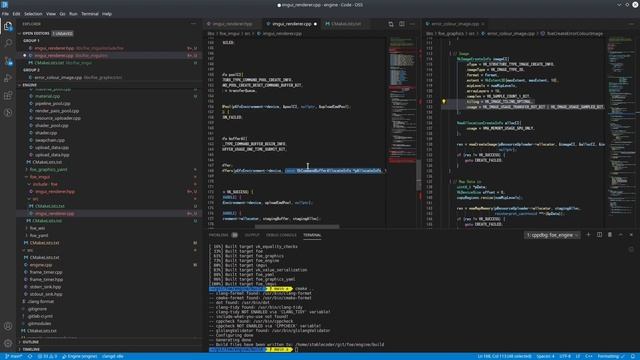Maximize the terminal panel with chevron

pos(620,235)
